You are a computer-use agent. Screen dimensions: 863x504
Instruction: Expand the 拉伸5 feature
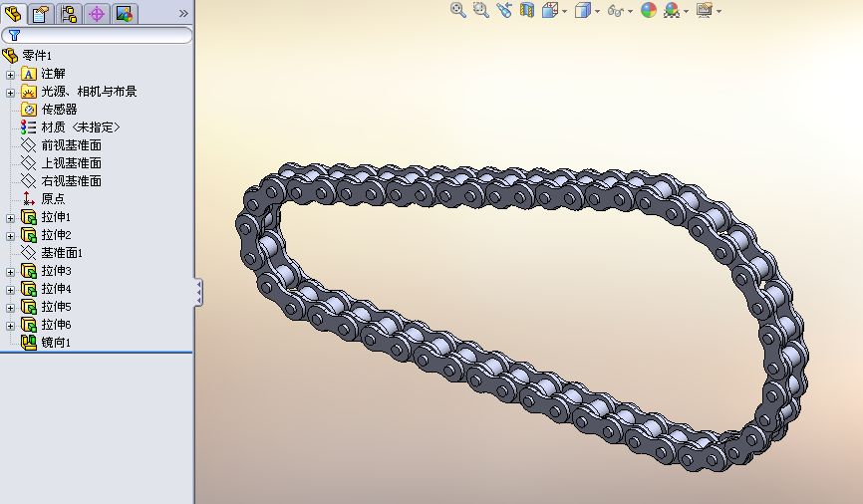[x=10, y=308]
